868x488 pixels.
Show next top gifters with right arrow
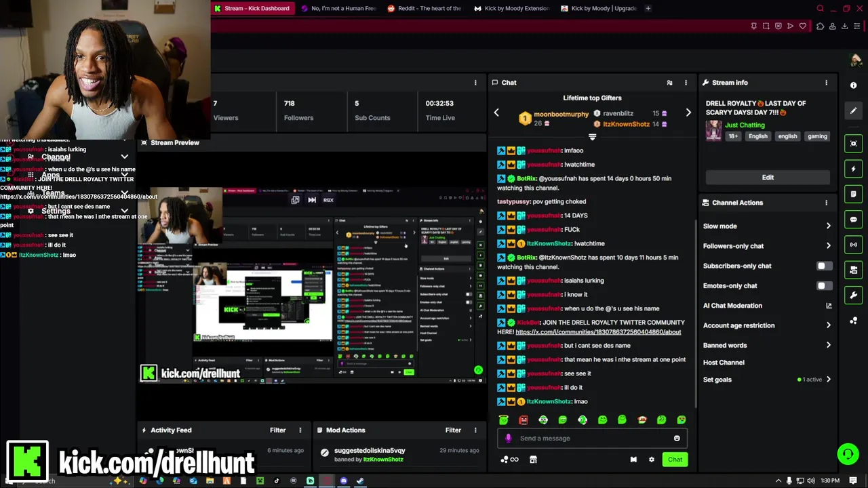(x=688, y=113)
